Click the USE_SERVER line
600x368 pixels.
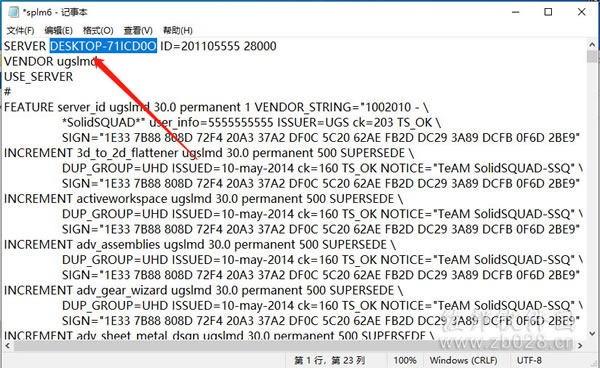[38, 77]
